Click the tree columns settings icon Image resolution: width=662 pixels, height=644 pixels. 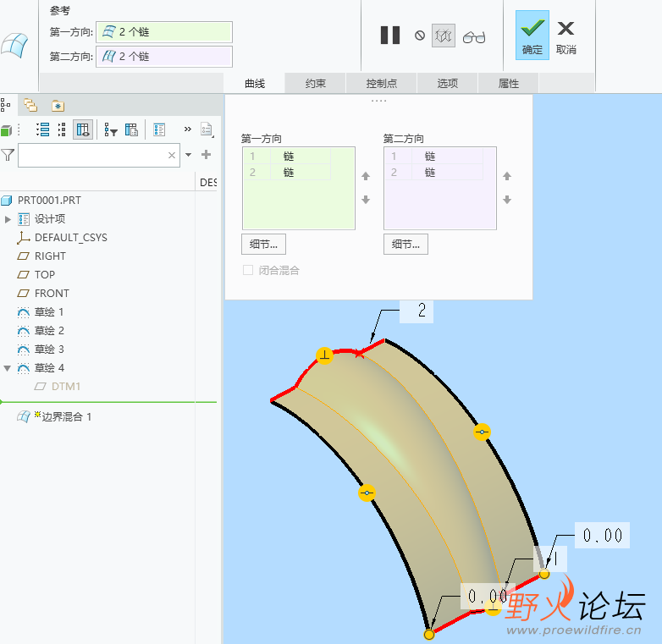pyautogui.click(x=132, y=129)
